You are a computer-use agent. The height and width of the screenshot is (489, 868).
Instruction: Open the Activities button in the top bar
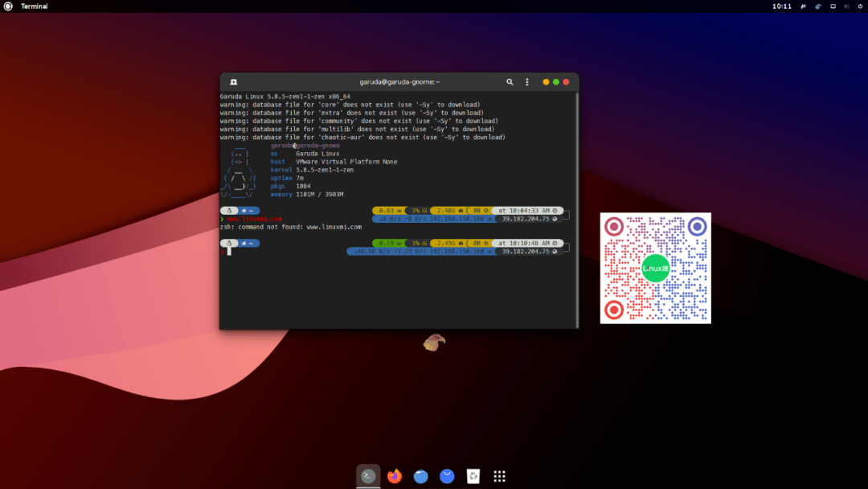[8, 6]
